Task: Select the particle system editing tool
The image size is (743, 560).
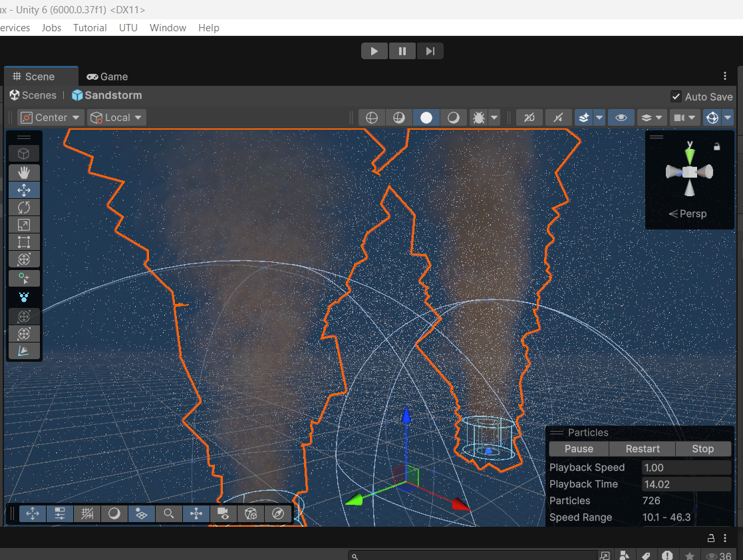Action: [24, 297]
